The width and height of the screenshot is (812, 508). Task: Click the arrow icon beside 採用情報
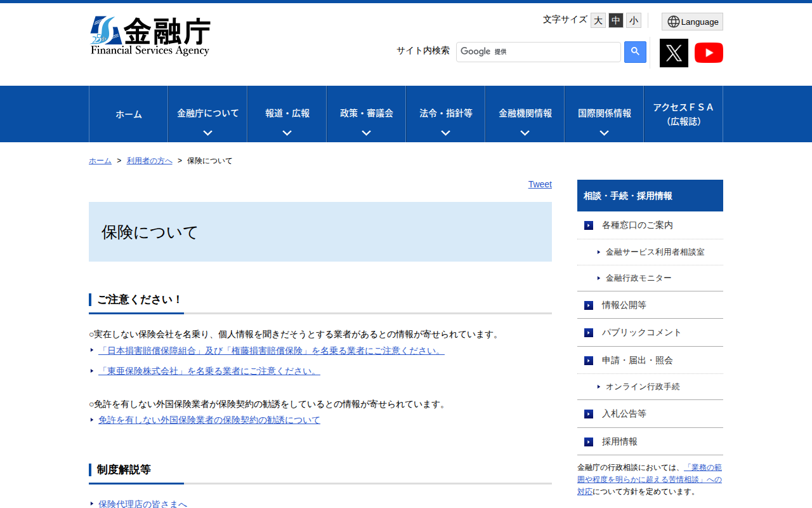click(x=587, y=441)
